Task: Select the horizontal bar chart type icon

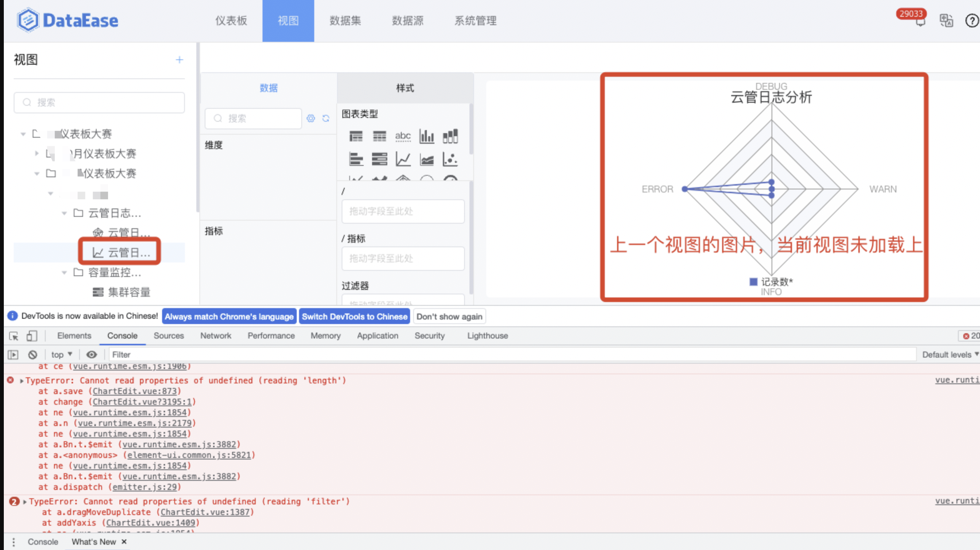Action: [356, 159]
